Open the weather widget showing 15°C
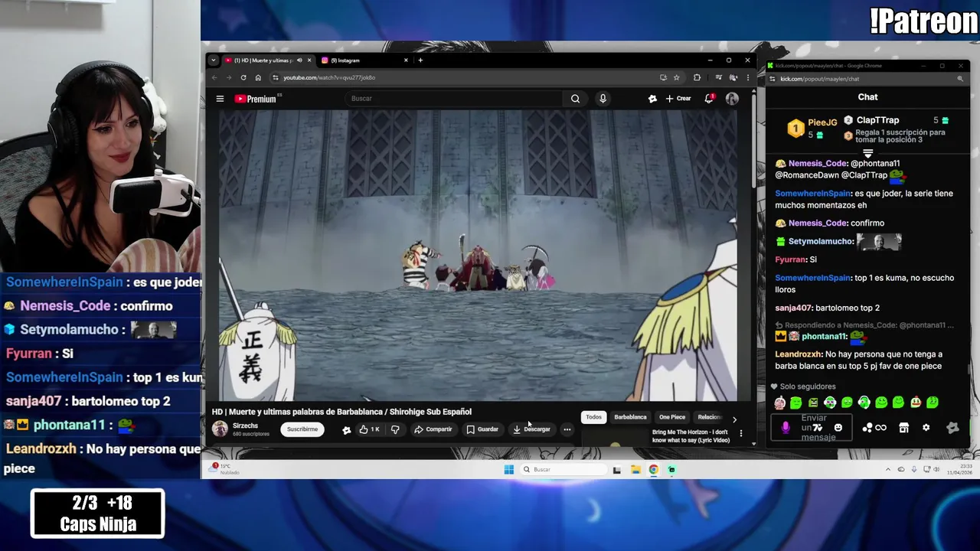Image resolution: width=980 pixels, height=551 pixels. [x=226, y=468]
